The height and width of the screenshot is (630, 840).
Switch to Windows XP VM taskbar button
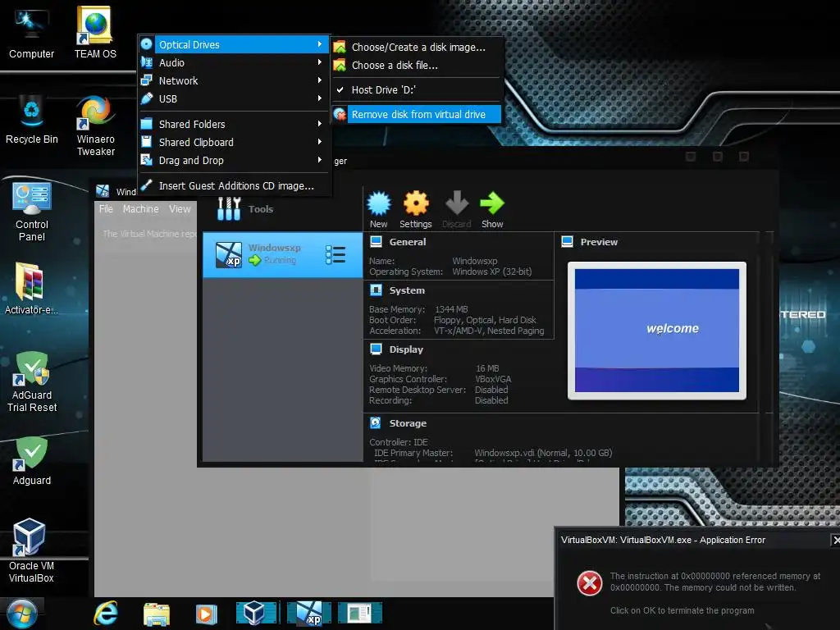pos(309,614)
